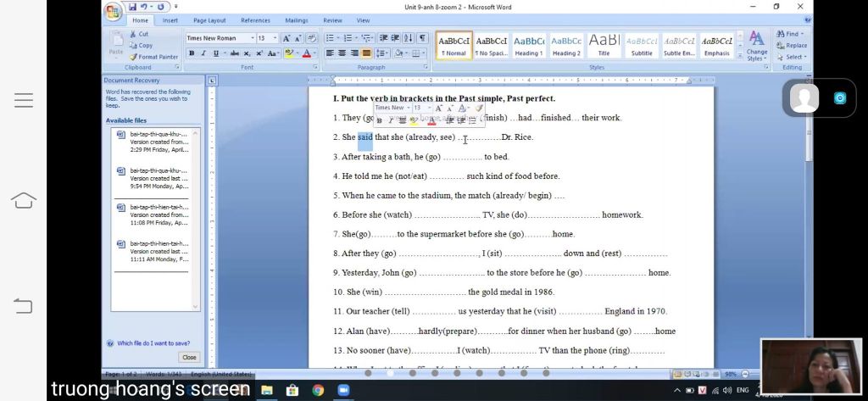
Task: Go to the Review tab
Action: tap(332, 20)
